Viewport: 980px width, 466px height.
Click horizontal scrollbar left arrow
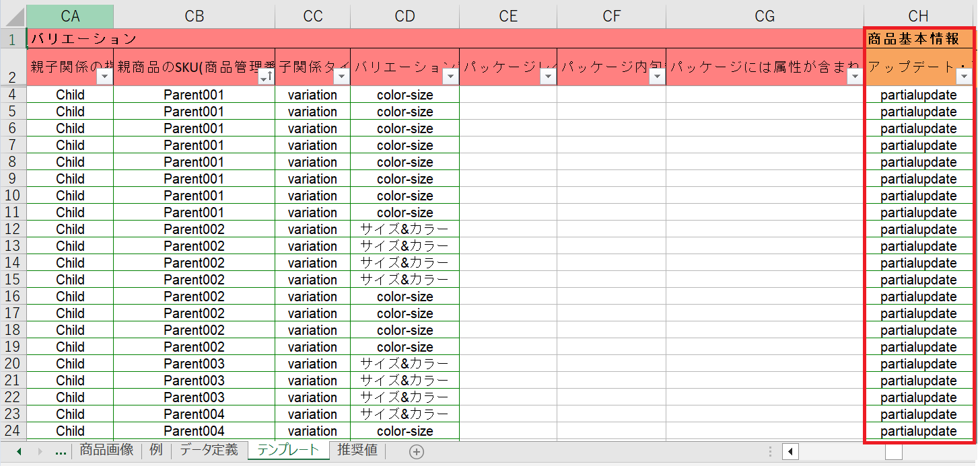pos(791,452)
